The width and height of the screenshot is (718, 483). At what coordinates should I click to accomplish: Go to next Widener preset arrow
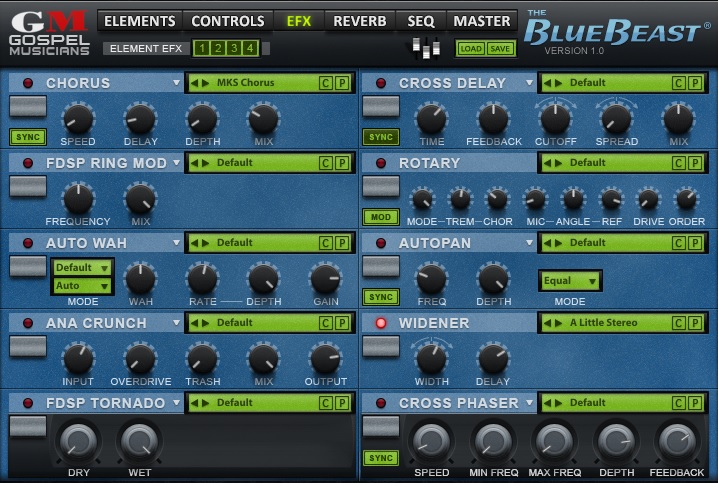(x=559, y=323)
